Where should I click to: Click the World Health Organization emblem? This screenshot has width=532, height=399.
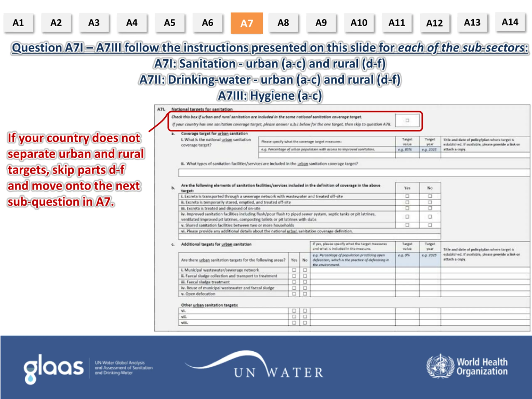click(x=440, y=367)
